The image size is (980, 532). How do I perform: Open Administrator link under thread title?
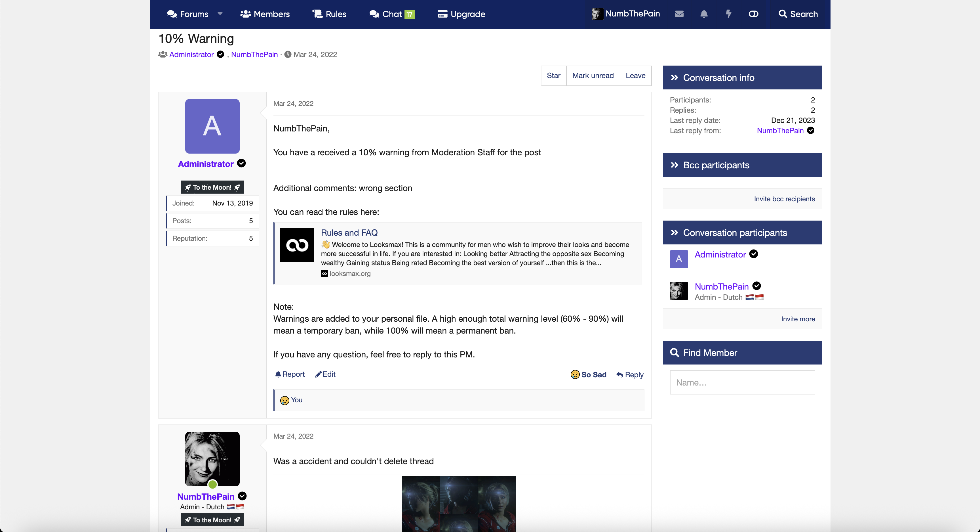coord(191,55)
